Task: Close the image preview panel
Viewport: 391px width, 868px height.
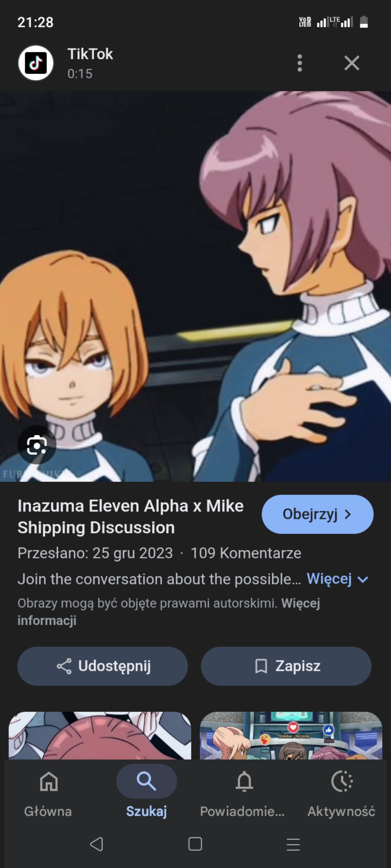Action: [x=352, y=63]
